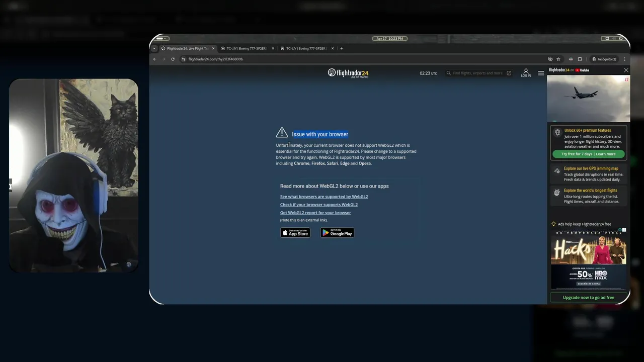Click Try free for 7 days button
The image size is (644, 362).
(589, 154)
